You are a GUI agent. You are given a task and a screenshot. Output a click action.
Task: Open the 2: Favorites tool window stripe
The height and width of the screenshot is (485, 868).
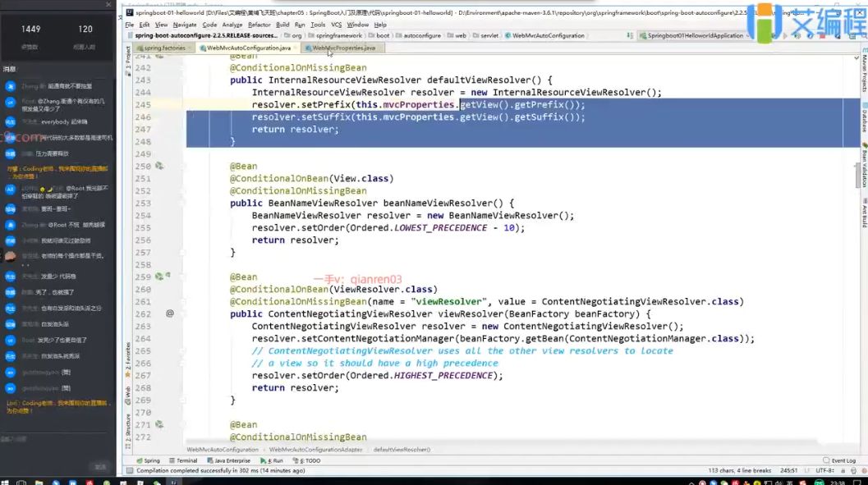coord(128,359)
